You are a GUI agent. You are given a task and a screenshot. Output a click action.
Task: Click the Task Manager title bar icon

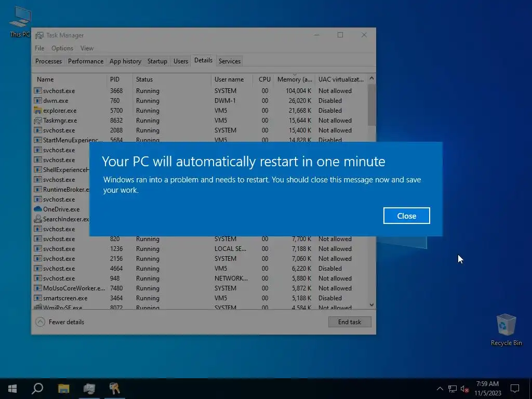tap(39, 35)
